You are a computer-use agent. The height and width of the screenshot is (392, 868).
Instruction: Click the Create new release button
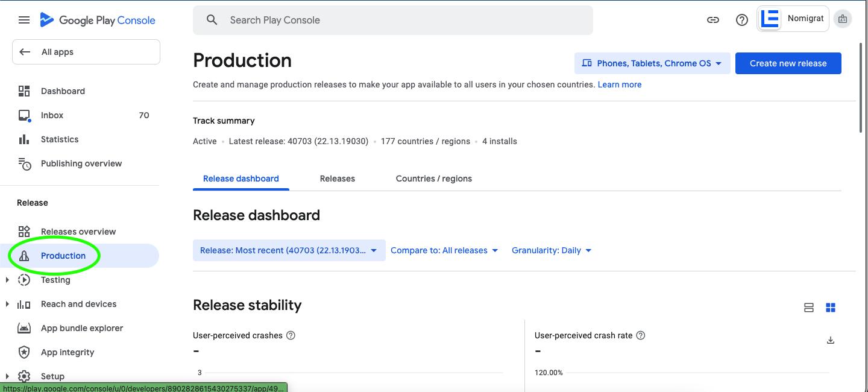(x=788, y=63)
